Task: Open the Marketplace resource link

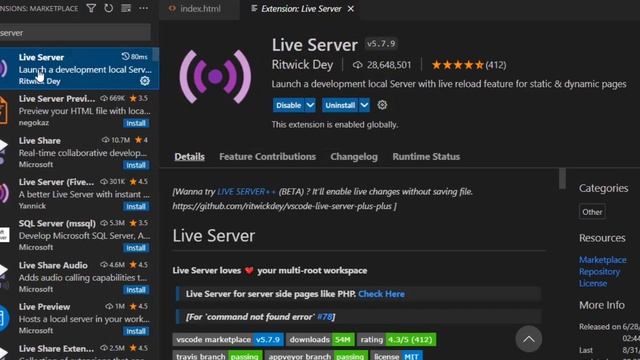Action: click(602, 260)
